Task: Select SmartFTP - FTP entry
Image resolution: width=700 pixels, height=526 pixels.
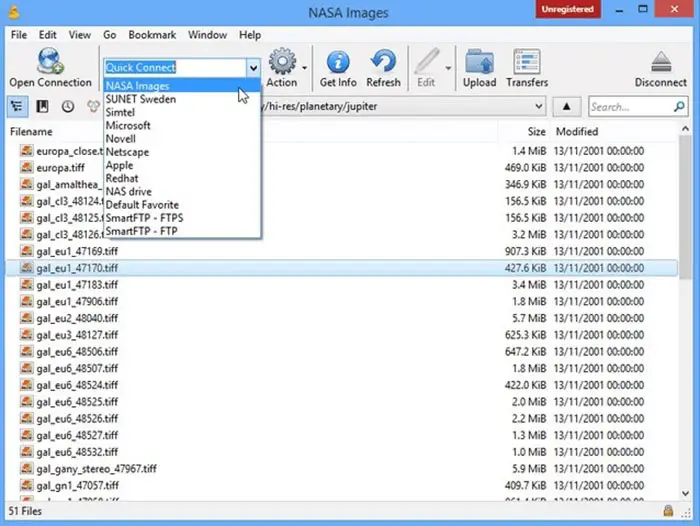Action: tap(182, 231)
